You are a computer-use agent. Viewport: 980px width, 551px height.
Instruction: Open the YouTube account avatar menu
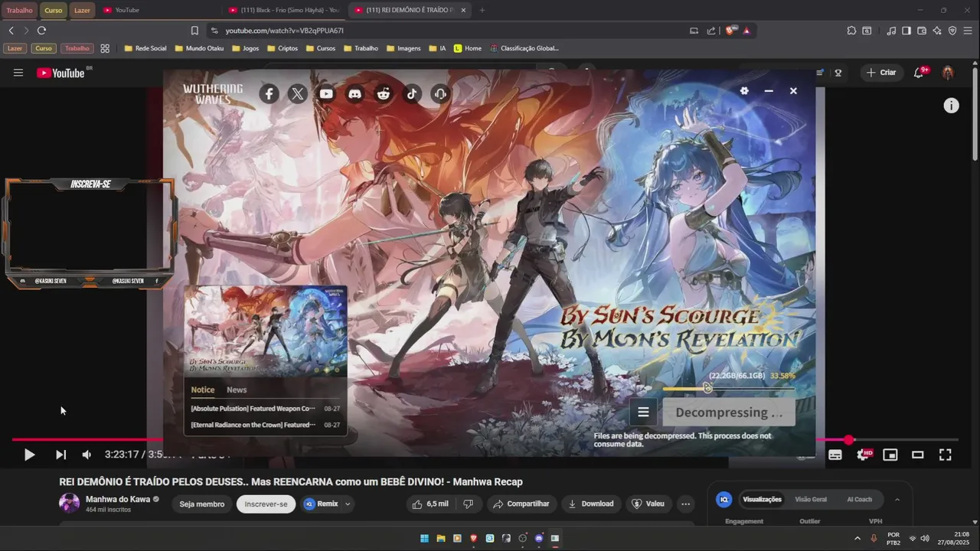coord(948,73)
